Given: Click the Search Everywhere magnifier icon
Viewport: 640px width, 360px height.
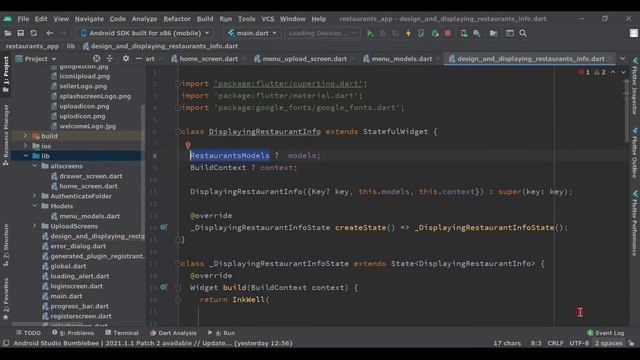Looking at the screenshot, I should pos(523,33).
